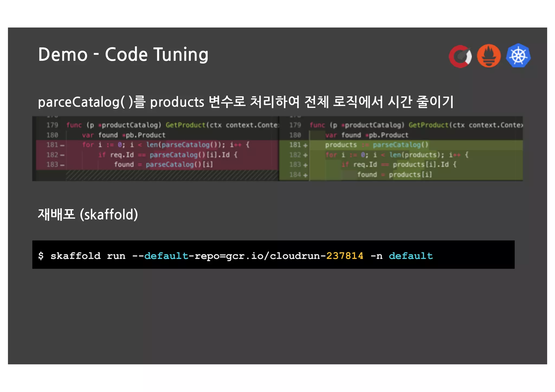Click the '재배포 (skaffold)' heading

[x=88, y=214]
